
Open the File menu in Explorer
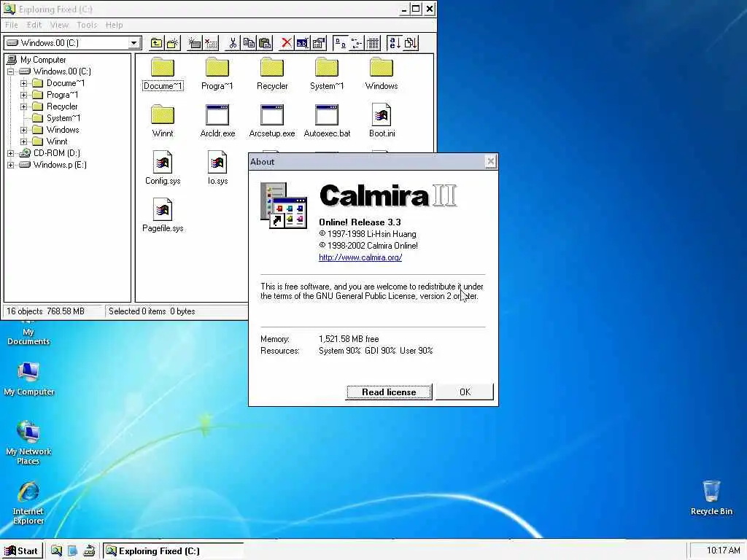(x=12, y=25)
